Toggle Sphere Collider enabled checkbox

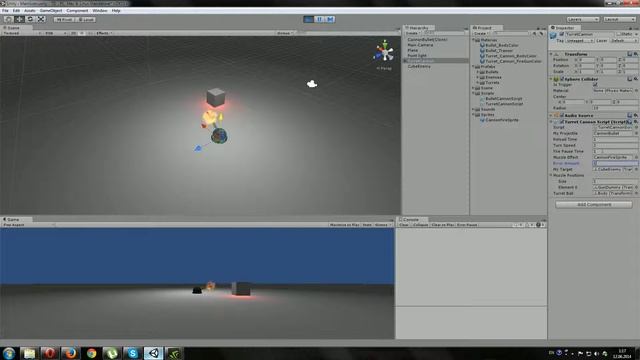coord(562,79)
